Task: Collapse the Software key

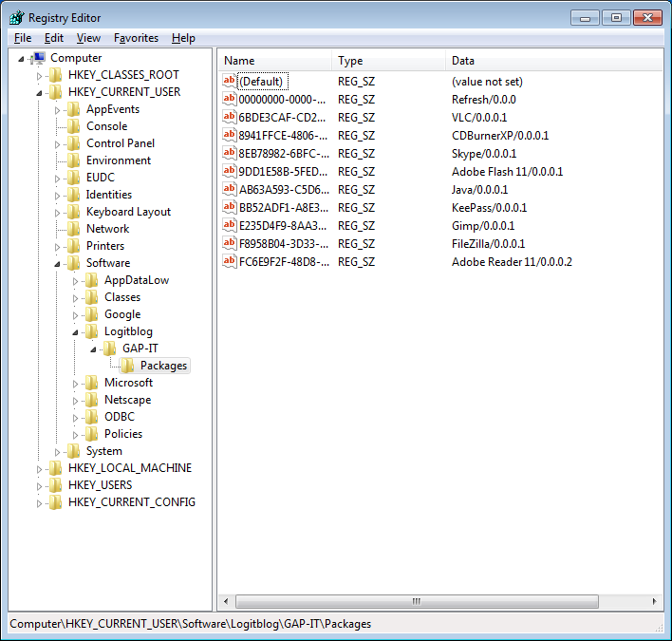Action: click(57, 264)
